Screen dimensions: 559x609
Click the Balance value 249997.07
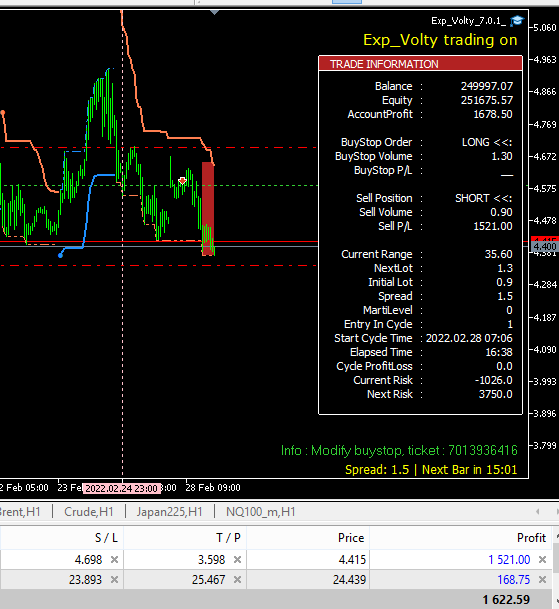(x=486, y=86)
